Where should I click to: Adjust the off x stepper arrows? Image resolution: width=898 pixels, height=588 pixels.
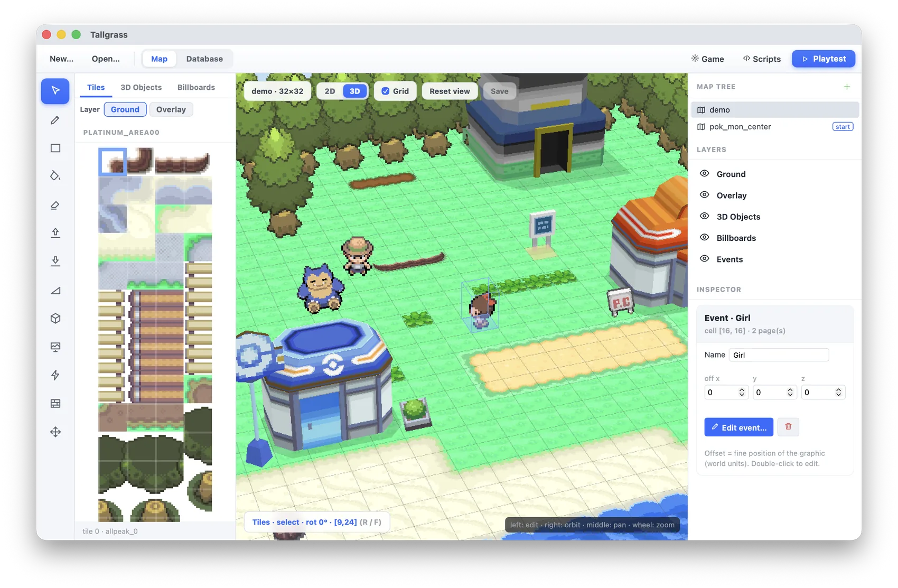click(742, 392)
